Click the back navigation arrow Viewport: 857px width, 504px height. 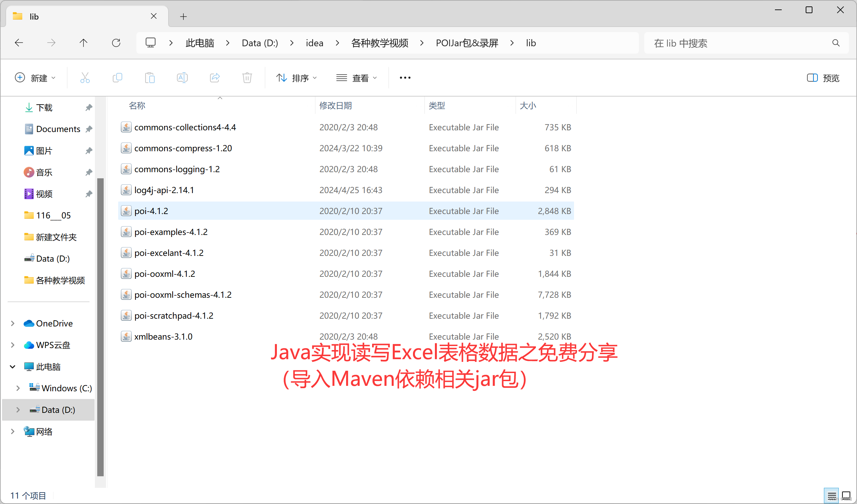point(19,43)
